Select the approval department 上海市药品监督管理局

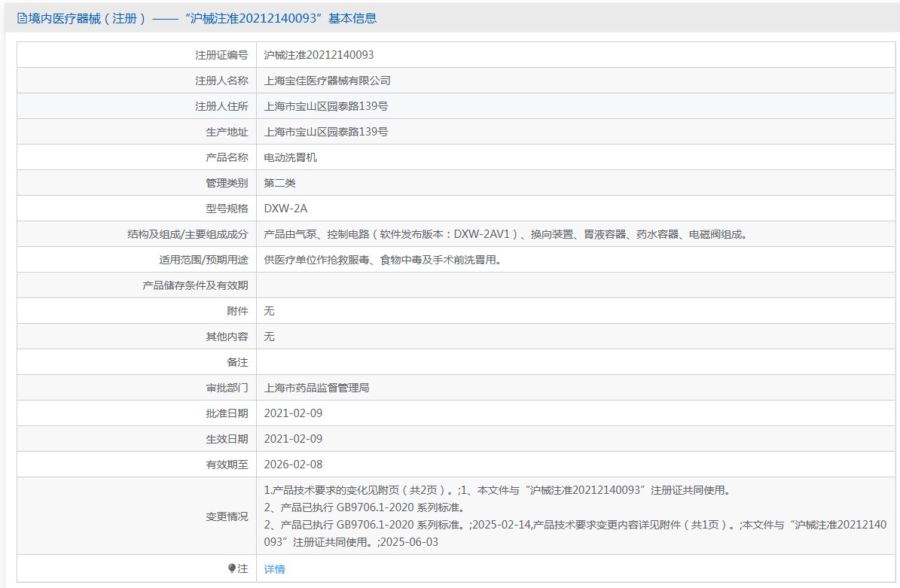(316, 388)
